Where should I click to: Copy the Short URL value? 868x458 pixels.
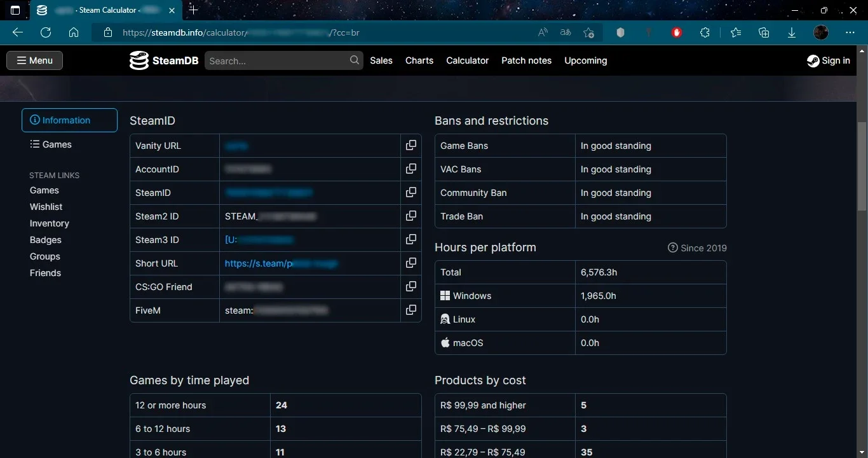[411, 263]
